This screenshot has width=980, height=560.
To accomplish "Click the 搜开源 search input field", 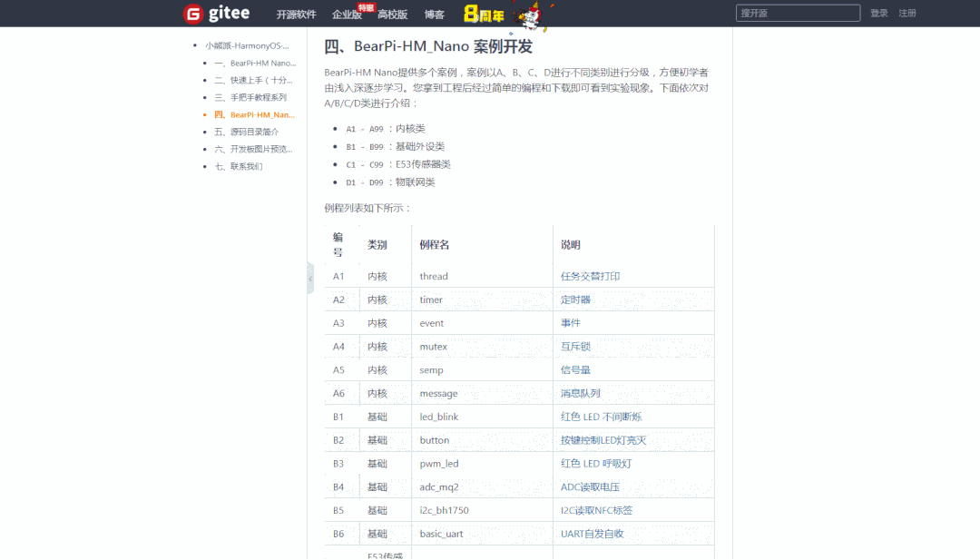I will click(797, 13).
